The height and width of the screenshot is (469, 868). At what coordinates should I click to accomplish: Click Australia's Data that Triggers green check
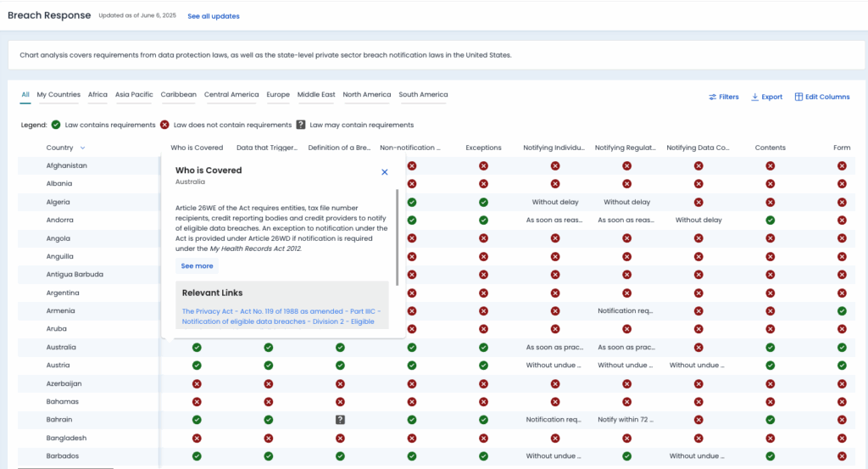tap(269, 348)
